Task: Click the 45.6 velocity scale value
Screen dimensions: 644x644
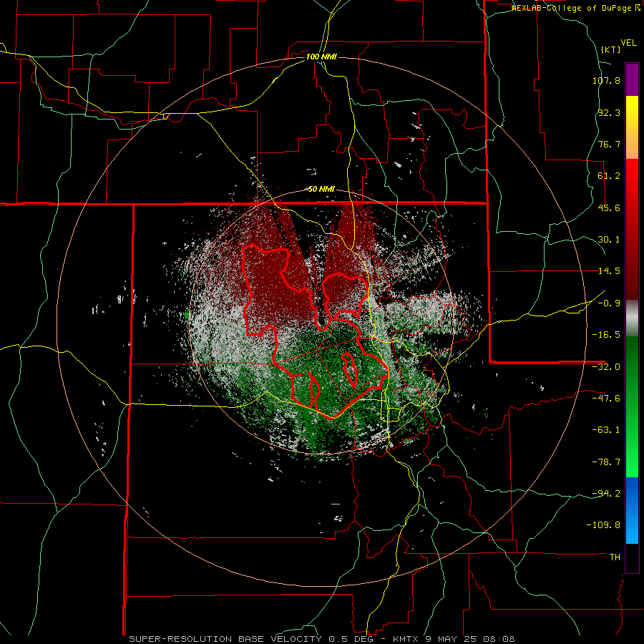Action: 609,208
